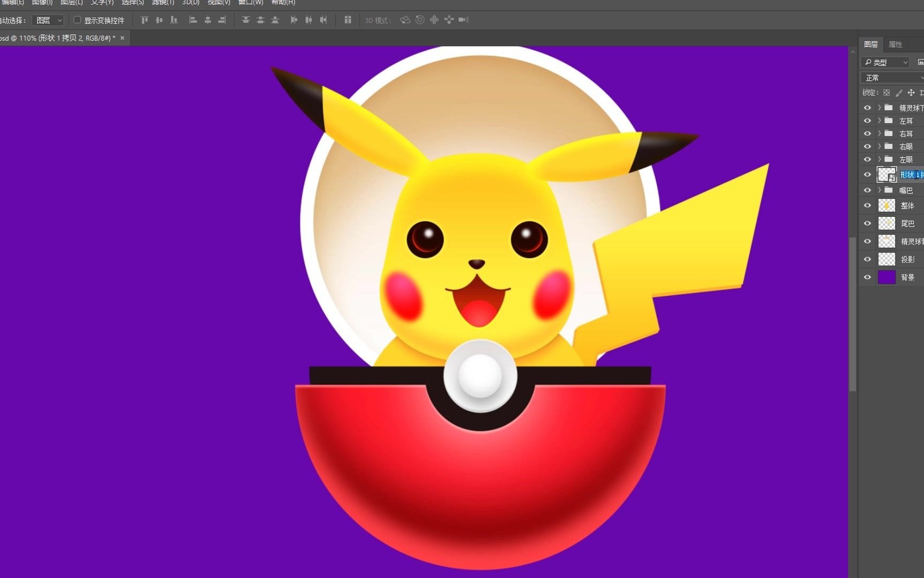Open the 视图(V) menu

219,3
